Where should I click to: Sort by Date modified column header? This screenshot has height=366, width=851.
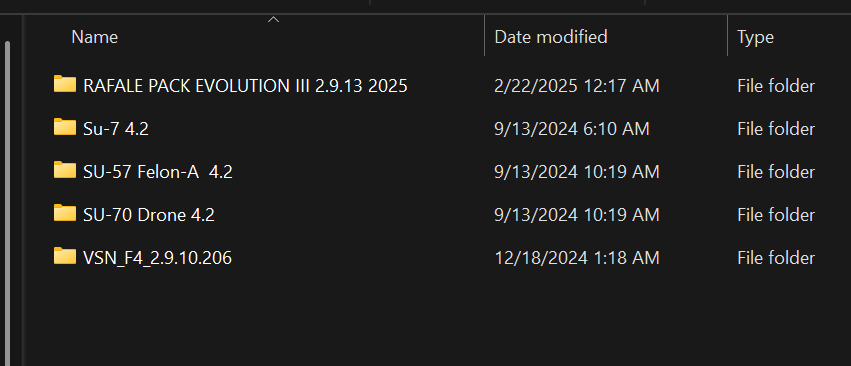coord(551,37)
